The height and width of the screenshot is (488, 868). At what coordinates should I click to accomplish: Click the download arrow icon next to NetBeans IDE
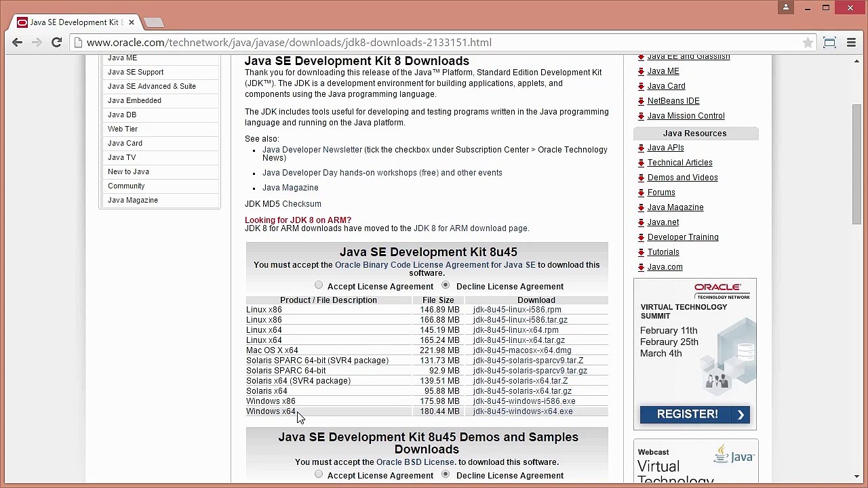(642, 101)
